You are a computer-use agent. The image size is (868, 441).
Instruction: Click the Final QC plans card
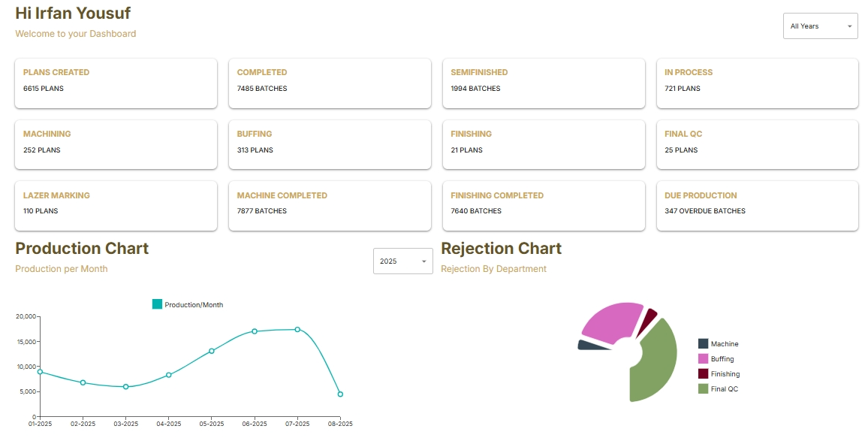coord(757,144)
